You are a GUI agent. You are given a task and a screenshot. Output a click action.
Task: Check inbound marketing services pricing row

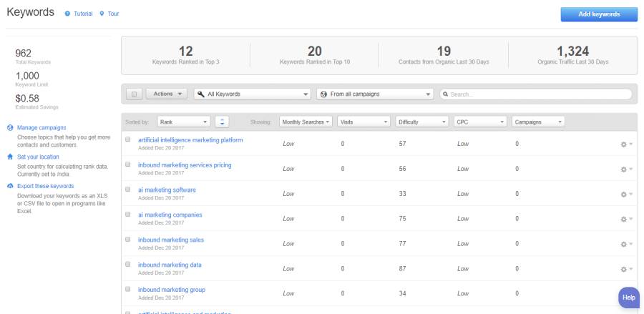(x=128, y=165)
